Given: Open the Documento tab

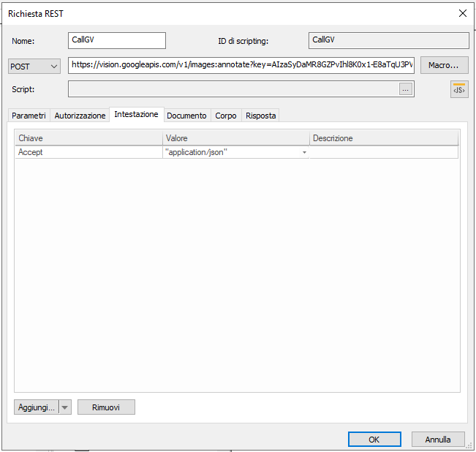Looking at the screenshot, I should click(186, 116).
